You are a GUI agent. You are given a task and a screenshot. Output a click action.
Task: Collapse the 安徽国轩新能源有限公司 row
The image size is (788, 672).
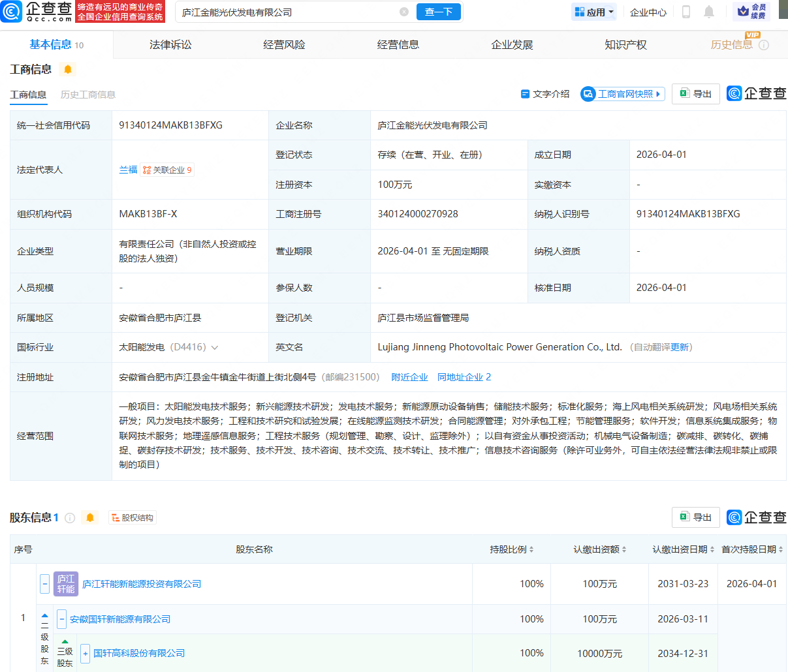click(61, 619)
